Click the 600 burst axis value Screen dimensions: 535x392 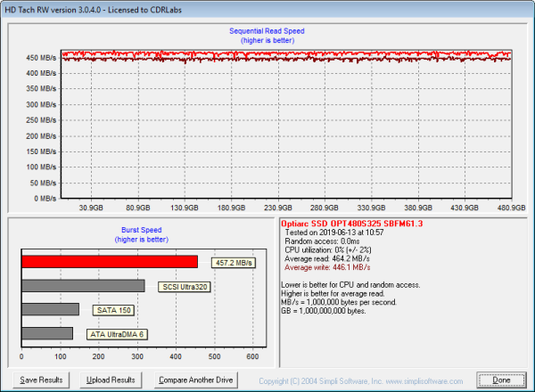click(x=252, y=356)
